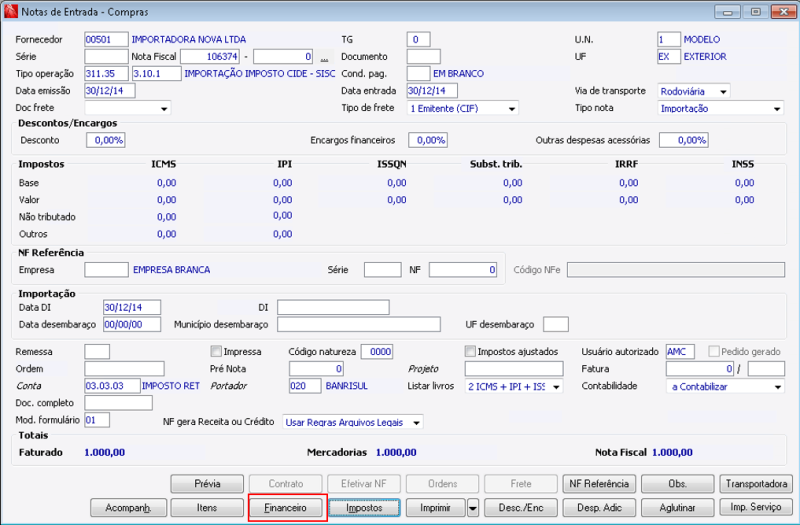800x525 pixels.
Task: Open the Impostos button
Action: (364, 508)
